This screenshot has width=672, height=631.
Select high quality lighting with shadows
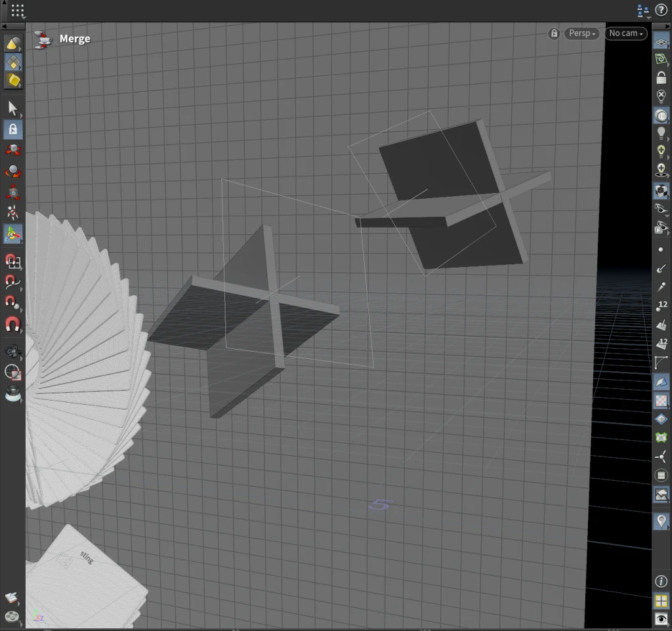point(661,170)
